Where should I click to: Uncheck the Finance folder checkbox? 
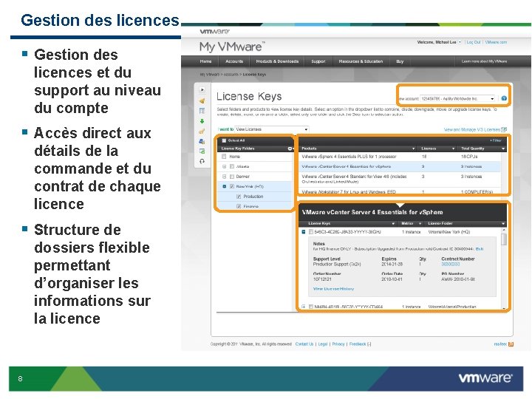pyautogui.click(x=239, y=206)
